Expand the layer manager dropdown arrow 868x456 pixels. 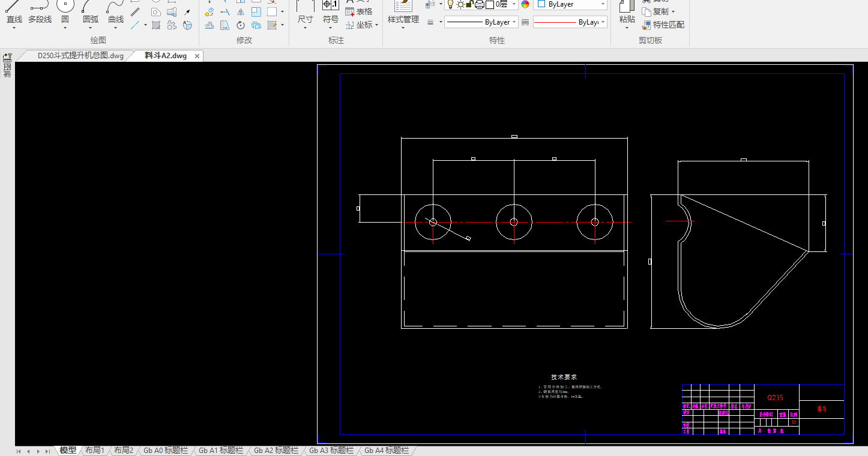click(x=441, y=4)
